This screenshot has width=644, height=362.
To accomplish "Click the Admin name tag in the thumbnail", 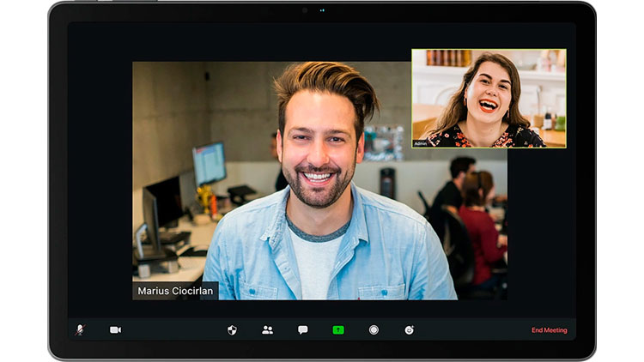I will coord(421,144).
